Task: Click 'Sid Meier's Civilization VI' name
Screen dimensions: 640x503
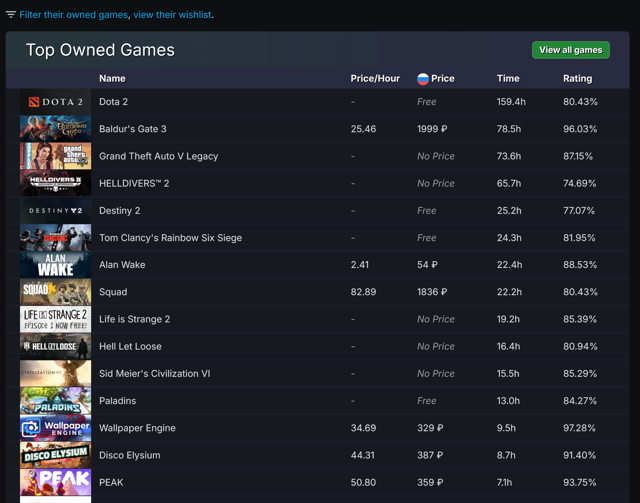Action: coord(155,374)
